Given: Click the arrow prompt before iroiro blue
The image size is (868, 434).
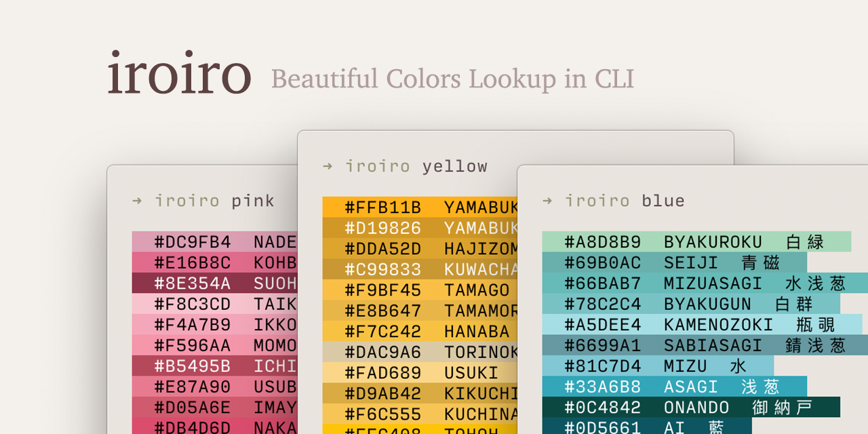Looking at the screenshot, I should [547, 201].
